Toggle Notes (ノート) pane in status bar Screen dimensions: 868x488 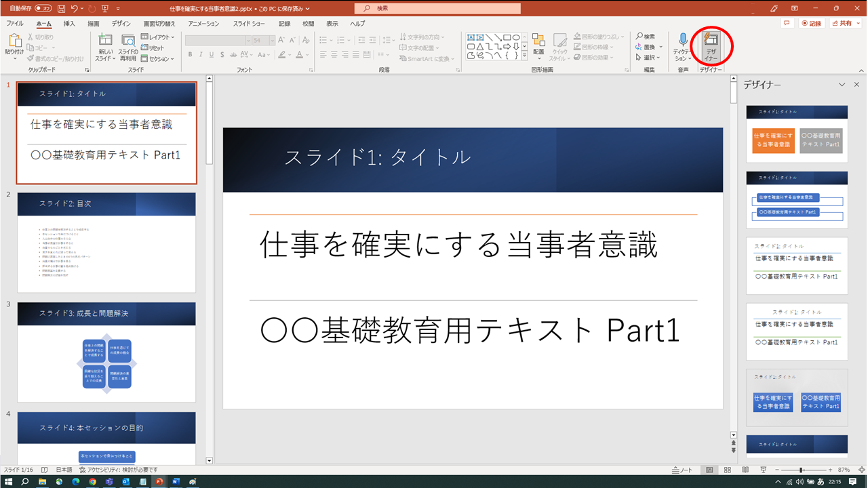tap(682, 470)
